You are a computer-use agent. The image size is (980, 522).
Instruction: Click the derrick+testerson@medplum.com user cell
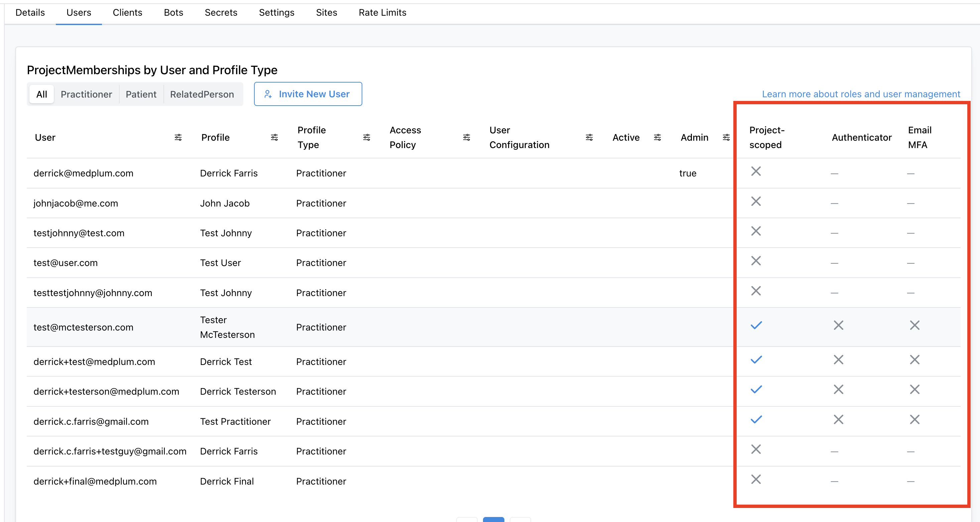click(x=106, y=391)
